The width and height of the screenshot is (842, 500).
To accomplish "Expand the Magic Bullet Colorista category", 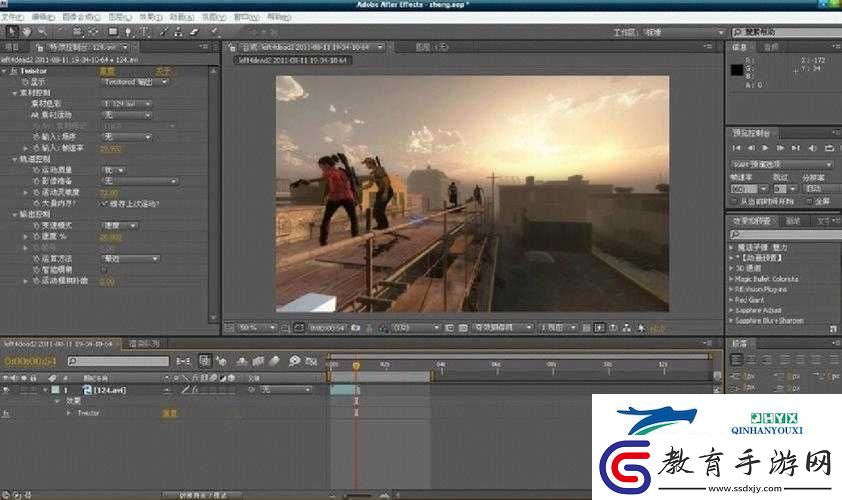I will 731,279.
